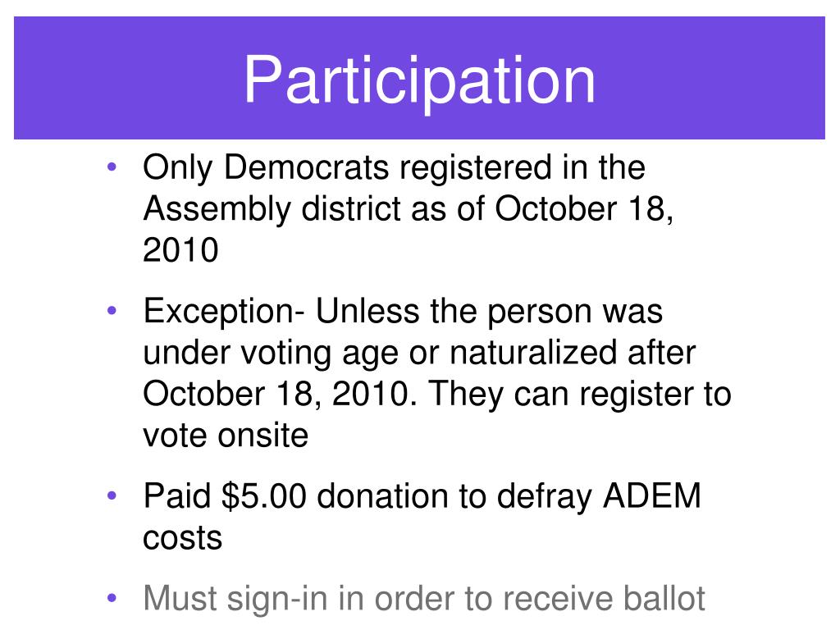This screenshot has height=630, width=840.
Task: Click the Participation slide title
Action: [x=419, y=81]
